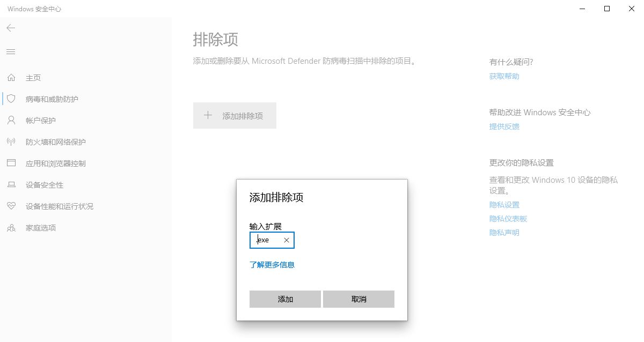Click device performance heart icon

pyautogui.click(x=11, y=206)
